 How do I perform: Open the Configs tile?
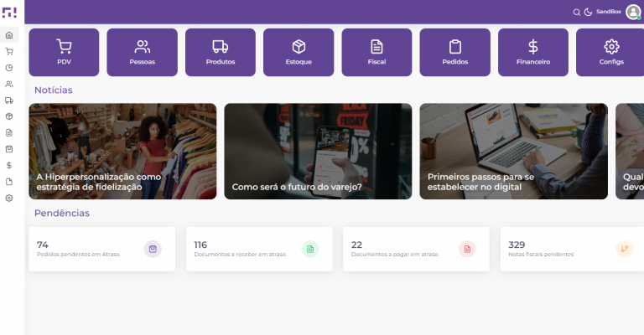(610, 53)
